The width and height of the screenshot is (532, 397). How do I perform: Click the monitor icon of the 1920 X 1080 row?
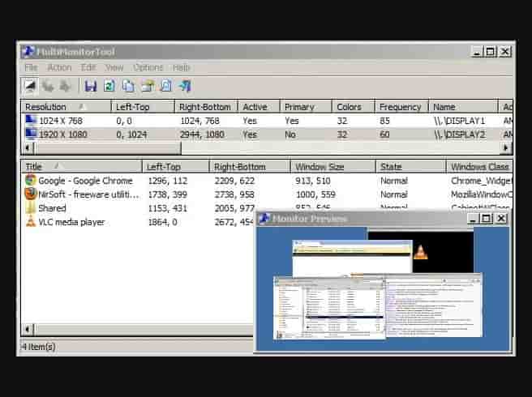[31, 134]
